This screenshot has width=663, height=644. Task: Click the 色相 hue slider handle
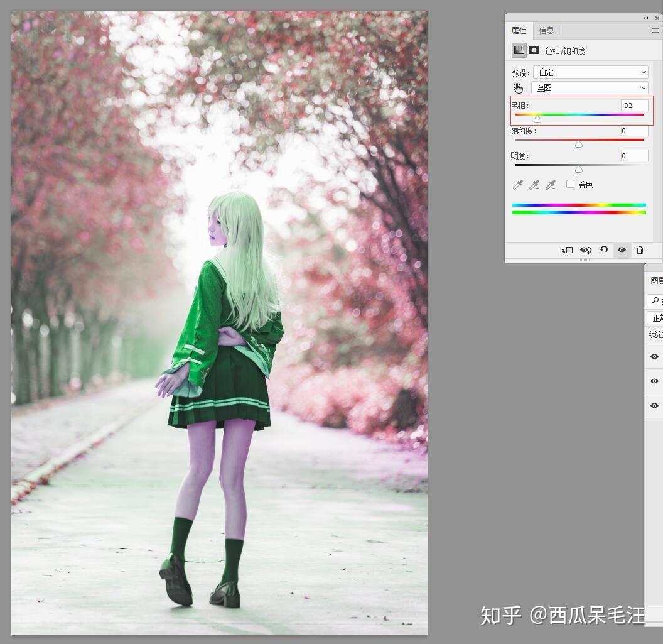coord(537,119)
